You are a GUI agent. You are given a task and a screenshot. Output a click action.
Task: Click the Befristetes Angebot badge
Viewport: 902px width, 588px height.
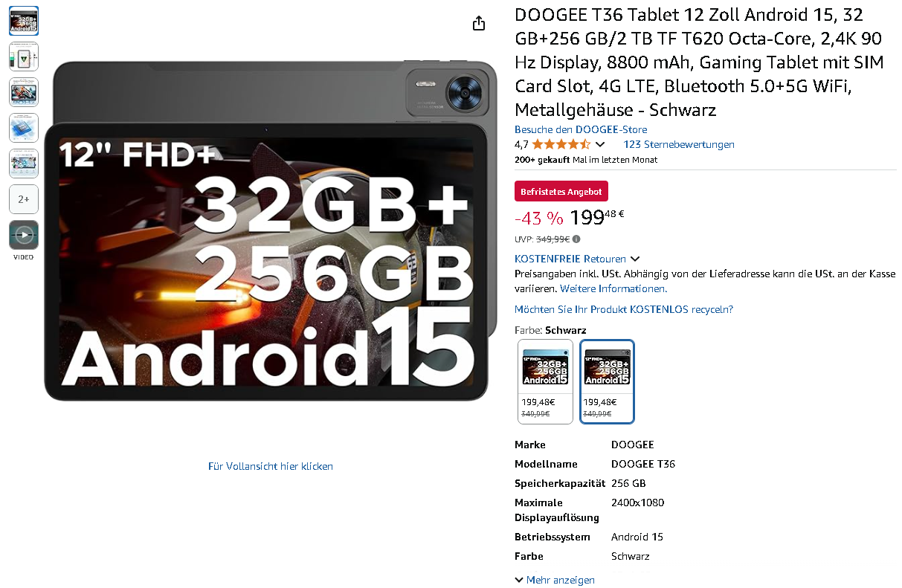click(x=561, y=191)
